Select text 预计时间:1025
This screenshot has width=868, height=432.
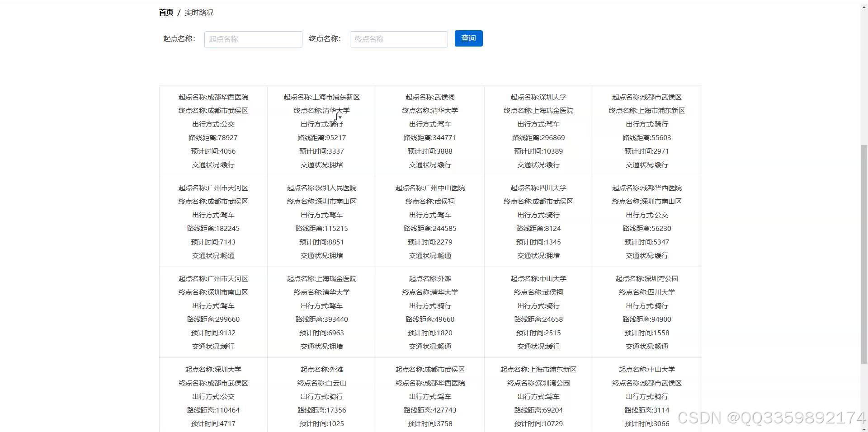tap(322, 424)
